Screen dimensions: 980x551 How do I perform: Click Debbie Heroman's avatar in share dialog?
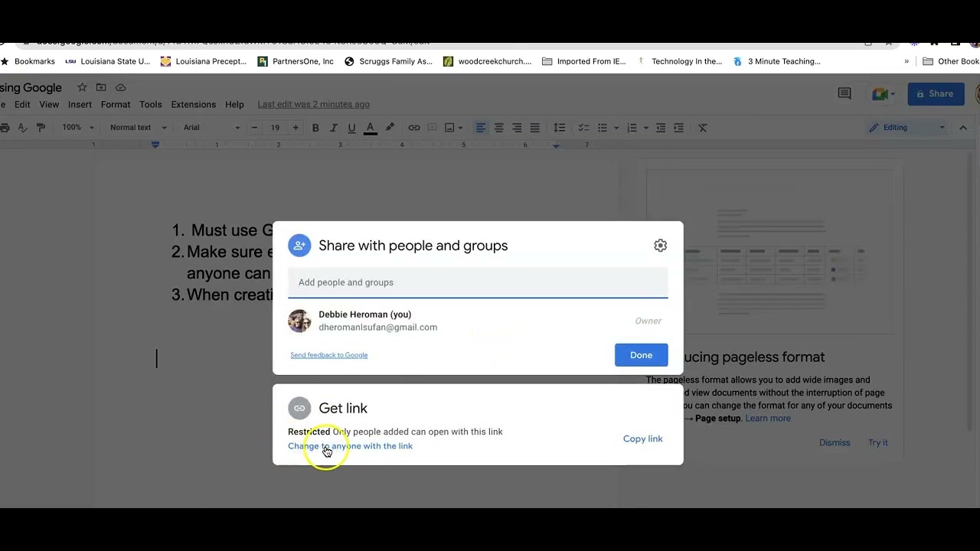click(x=299, y=321)
